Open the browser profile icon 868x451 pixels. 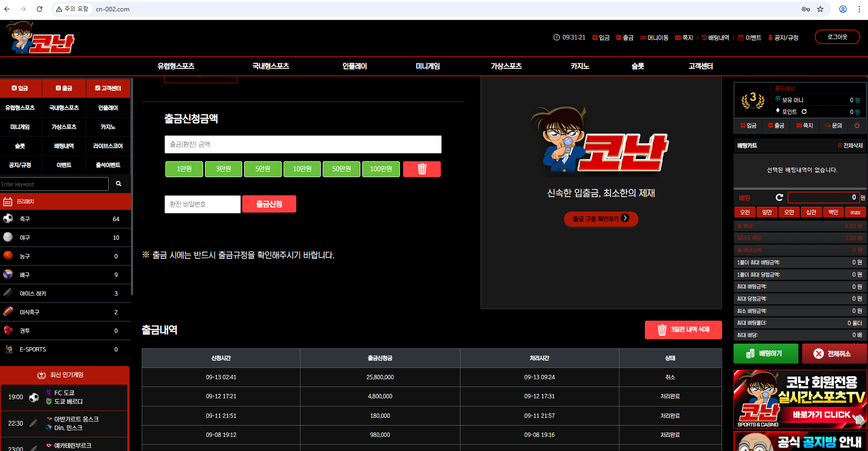843,9
